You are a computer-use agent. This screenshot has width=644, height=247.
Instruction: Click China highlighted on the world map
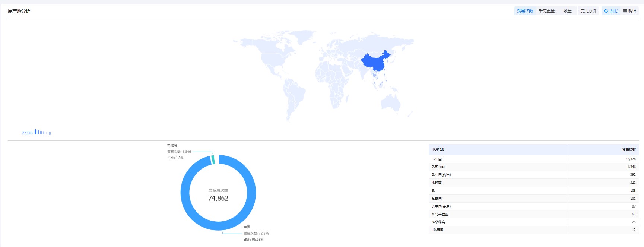(374, 61)
